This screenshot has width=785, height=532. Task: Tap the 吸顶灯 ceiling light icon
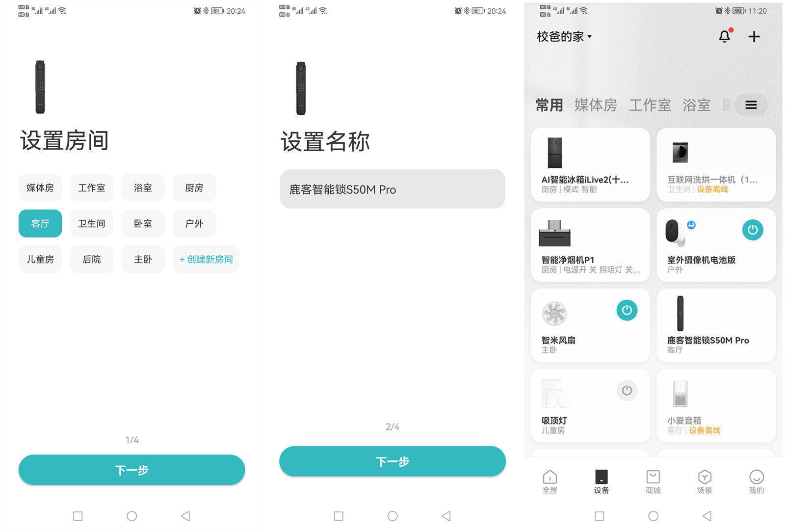click(x=555, y=394)
